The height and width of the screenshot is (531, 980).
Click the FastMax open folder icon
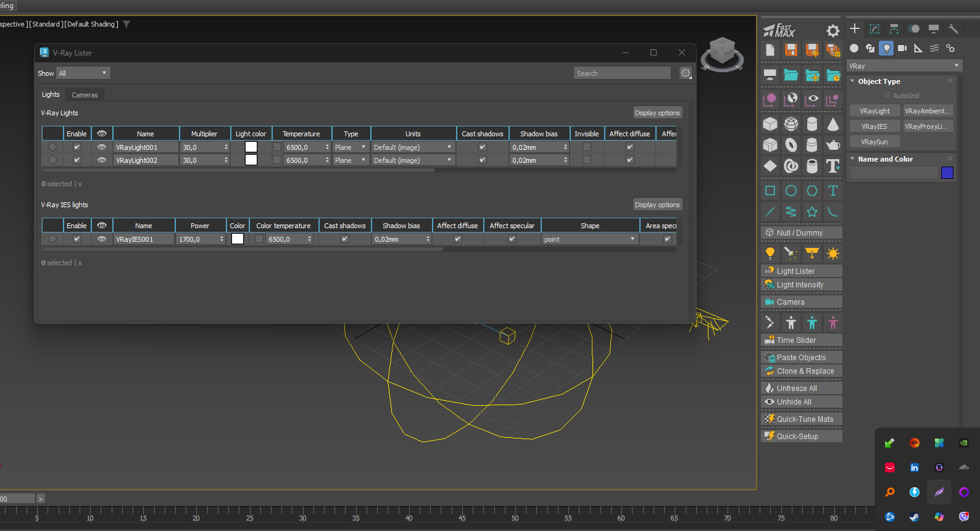(x=791, y=75)
